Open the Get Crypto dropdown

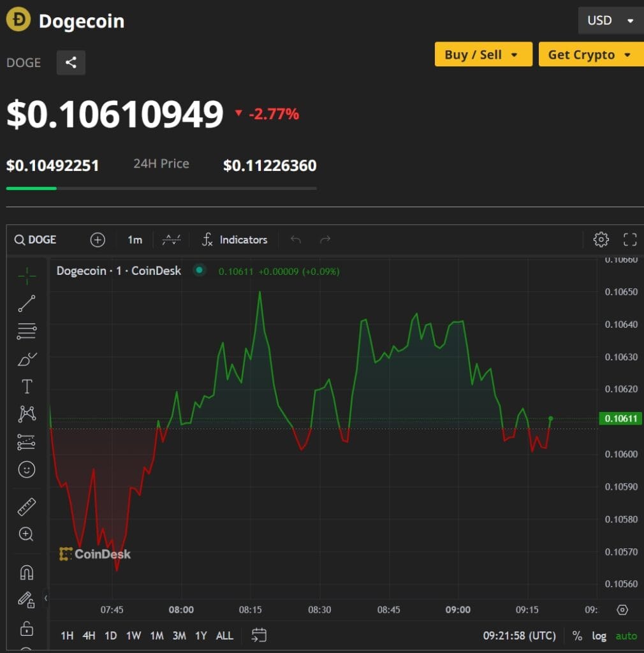tap(591, 54)
